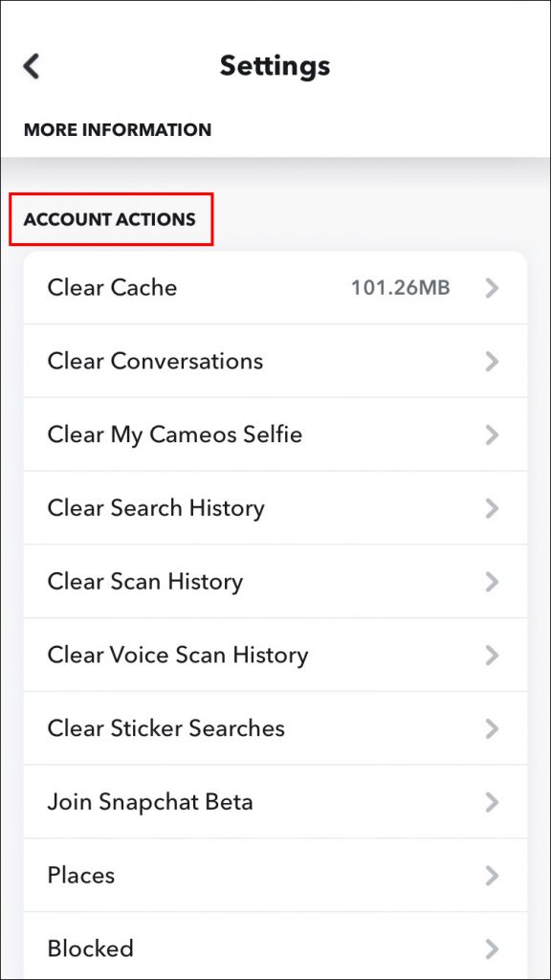The height and width of the screenshot is (980, 551).
Task: Click the arrow for Clear Sticker Searches
Action: [x=493, y=728]
